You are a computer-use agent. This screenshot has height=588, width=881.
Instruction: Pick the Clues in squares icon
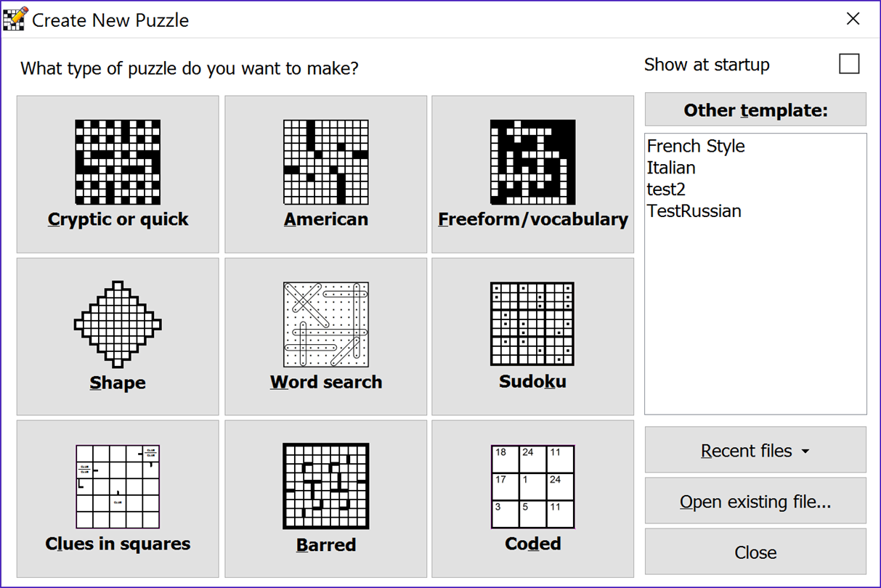[x=118, y=487]
